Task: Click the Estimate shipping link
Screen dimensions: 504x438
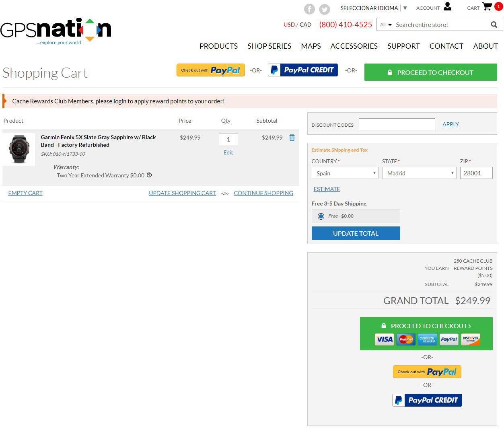Action: point(327,189)
